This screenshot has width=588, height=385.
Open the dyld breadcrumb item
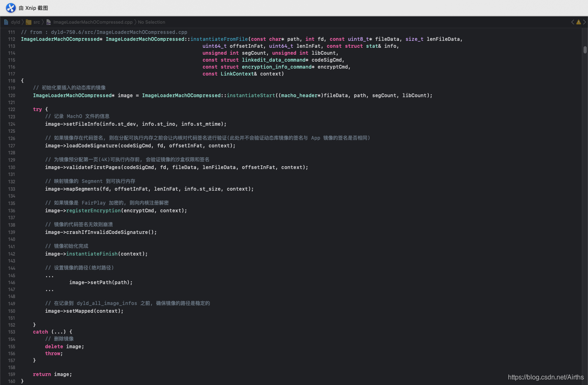click(16, 22)
